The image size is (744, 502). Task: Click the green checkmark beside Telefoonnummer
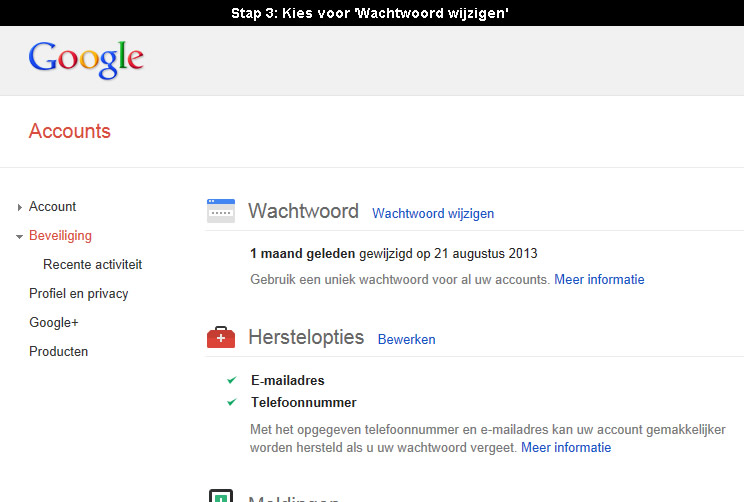point(232,402)
